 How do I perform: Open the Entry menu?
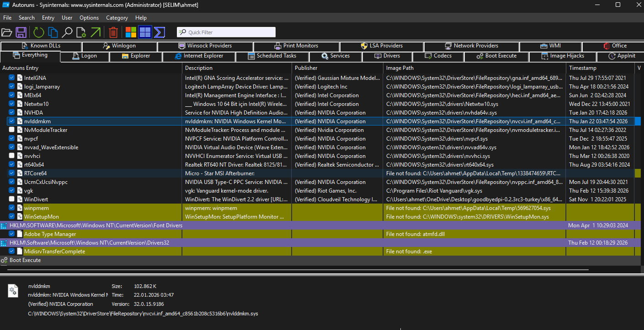coord(48,18)
